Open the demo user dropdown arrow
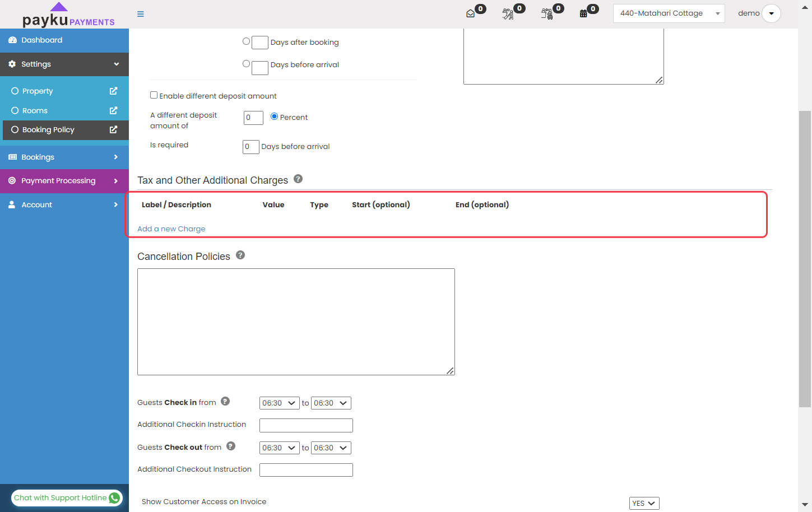The width and height of the screenshot is (812, 512). [x=771, y=13]
